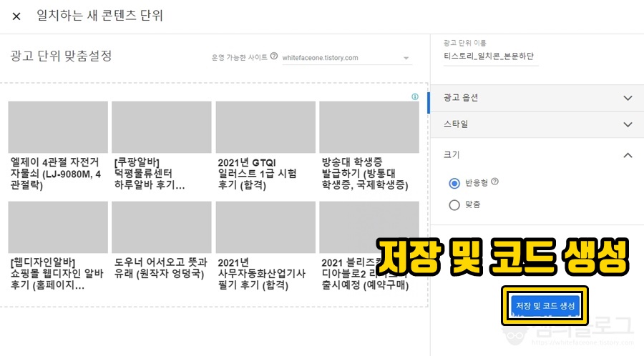The height and width of the screenshot is (356, 644).
Task: Click the AdChoices info icon in preview
Action: (415, 97)
